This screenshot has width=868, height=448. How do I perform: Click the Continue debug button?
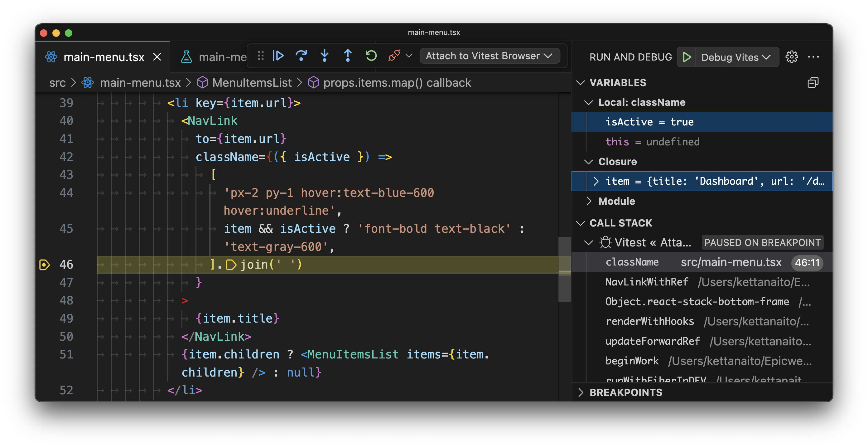[278, 56]
